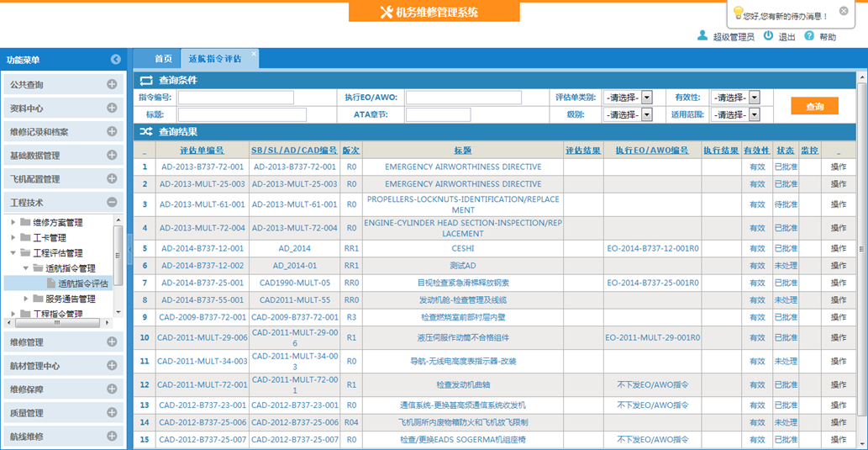The image size is (868, 450).
Task: Open the 资料中心 menu section
Action: pyautogui.click(x=63, y=108)
